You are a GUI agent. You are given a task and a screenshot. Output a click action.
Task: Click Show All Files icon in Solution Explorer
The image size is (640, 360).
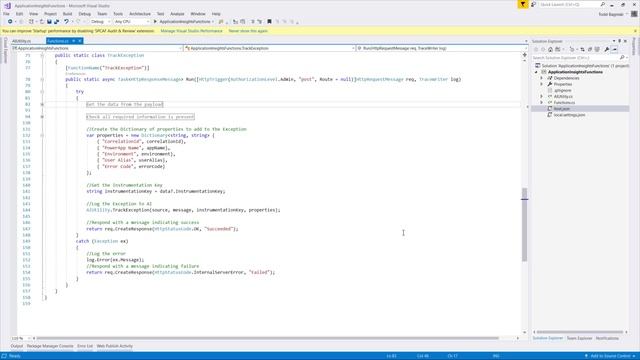597,49
